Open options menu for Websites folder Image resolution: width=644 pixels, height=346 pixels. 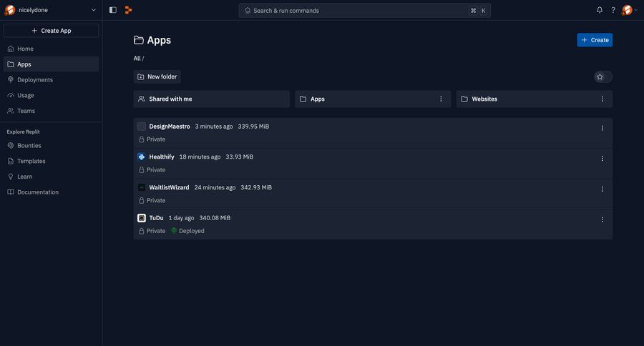(602, 99)
